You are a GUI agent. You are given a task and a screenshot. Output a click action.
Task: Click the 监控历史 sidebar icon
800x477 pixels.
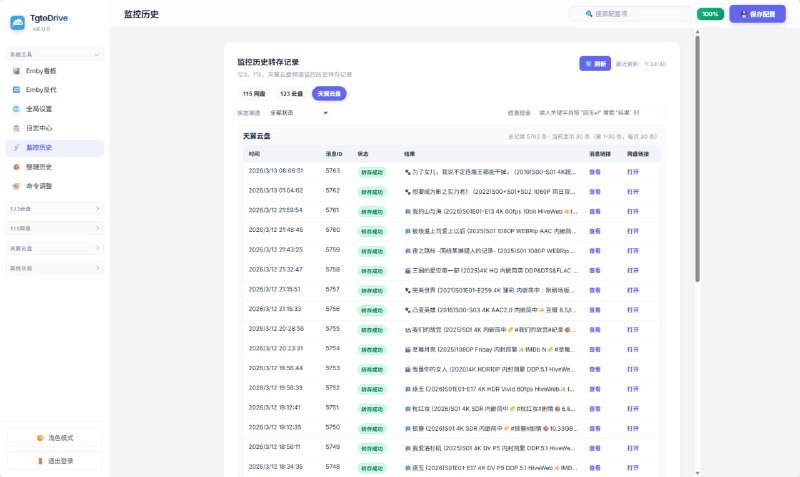coord(16,147)
